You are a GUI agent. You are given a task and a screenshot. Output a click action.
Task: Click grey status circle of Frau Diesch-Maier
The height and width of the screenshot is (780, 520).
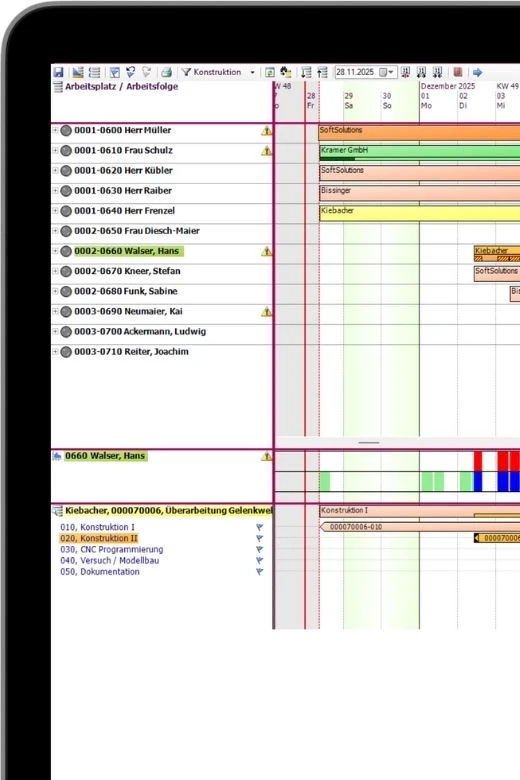point(66,231)
